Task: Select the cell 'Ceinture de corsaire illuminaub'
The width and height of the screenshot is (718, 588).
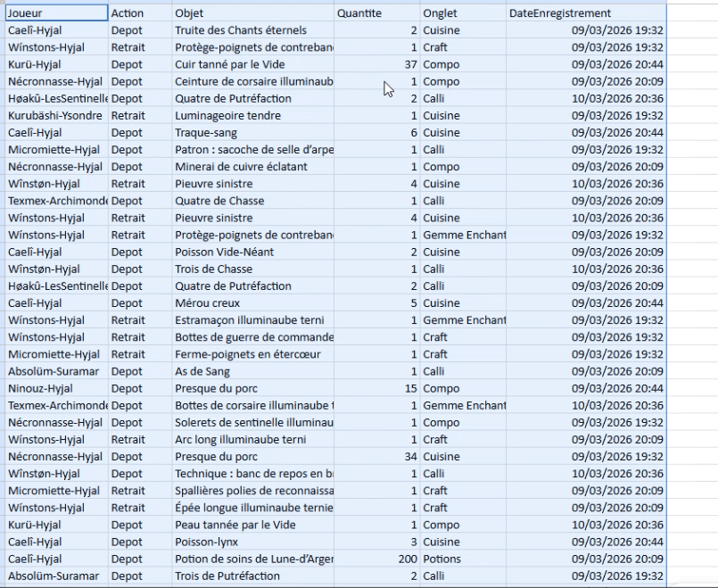Action: [253, 81]
